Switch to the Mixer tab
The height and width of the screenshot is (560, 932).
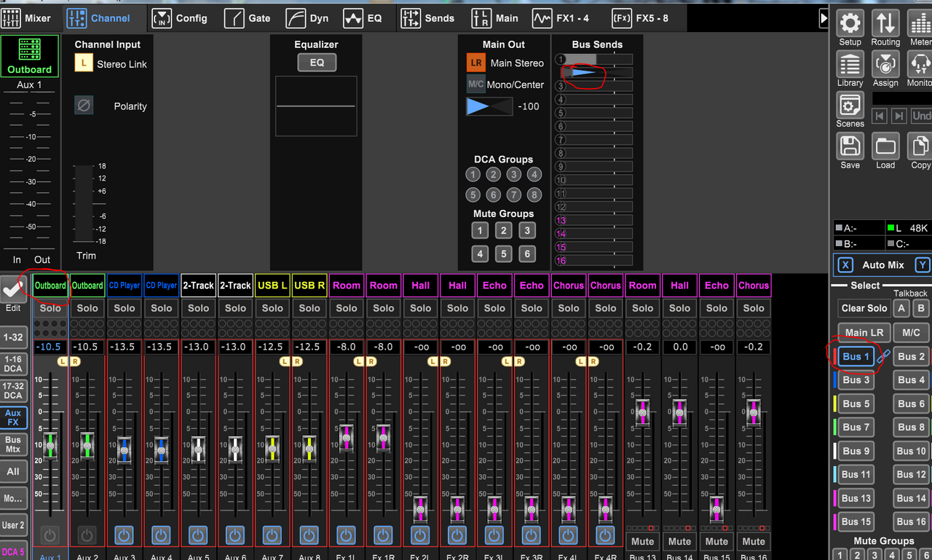tap(28, 18)
